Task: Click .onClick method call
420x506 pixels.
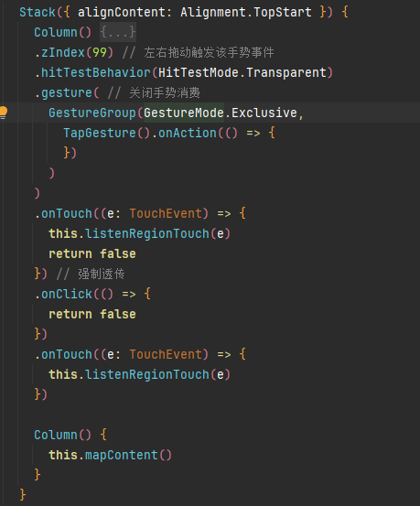Action: (x=63, y=294)
